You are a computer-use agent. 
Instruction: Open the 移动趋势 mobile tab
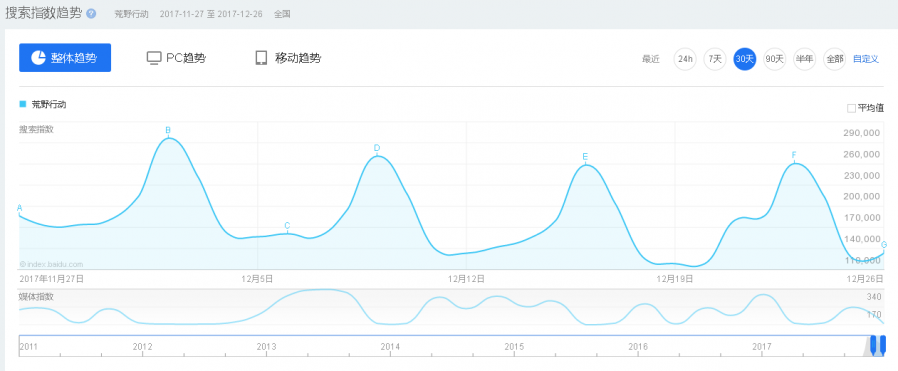(x=287, y=58)
